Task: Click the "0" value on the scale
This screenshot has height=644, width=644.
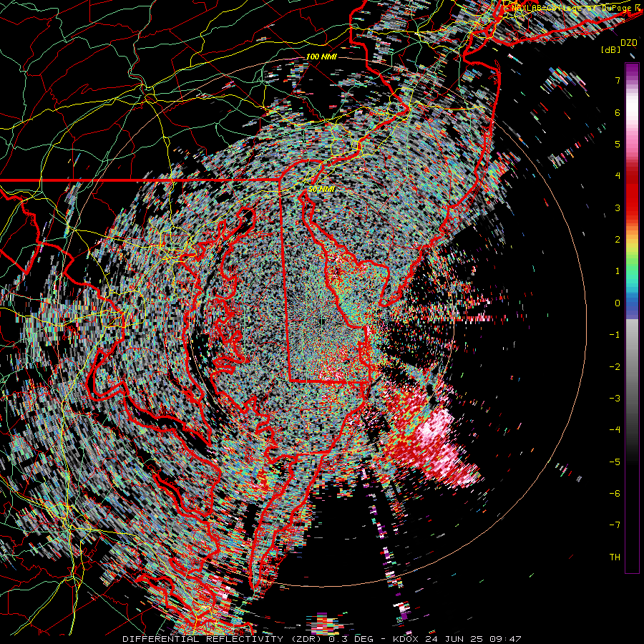Action: (x=618, y=303)
